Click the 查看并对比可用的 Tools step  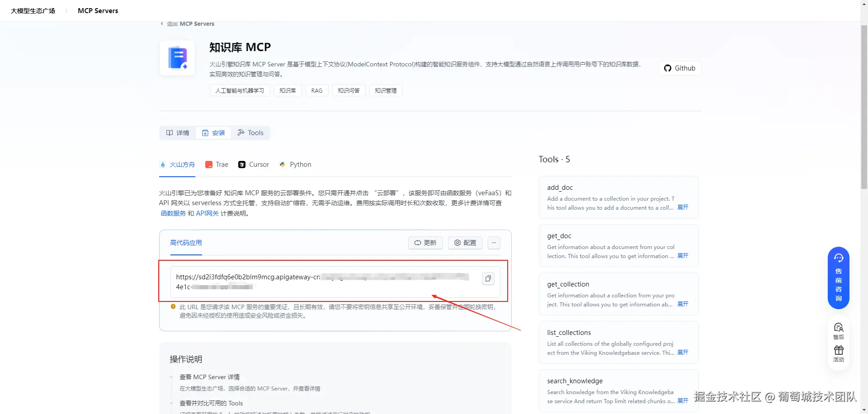(211, 403)
